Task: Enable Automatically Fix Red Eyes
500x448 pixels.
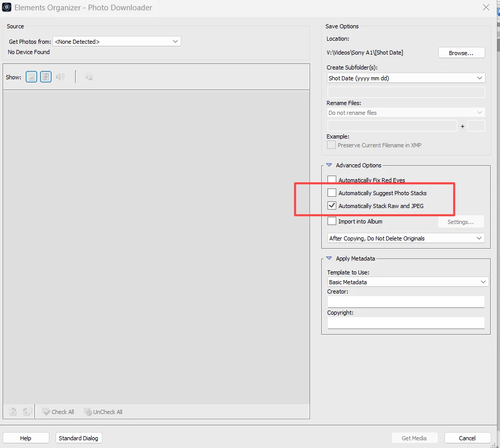Action: (x=332, y=180)
